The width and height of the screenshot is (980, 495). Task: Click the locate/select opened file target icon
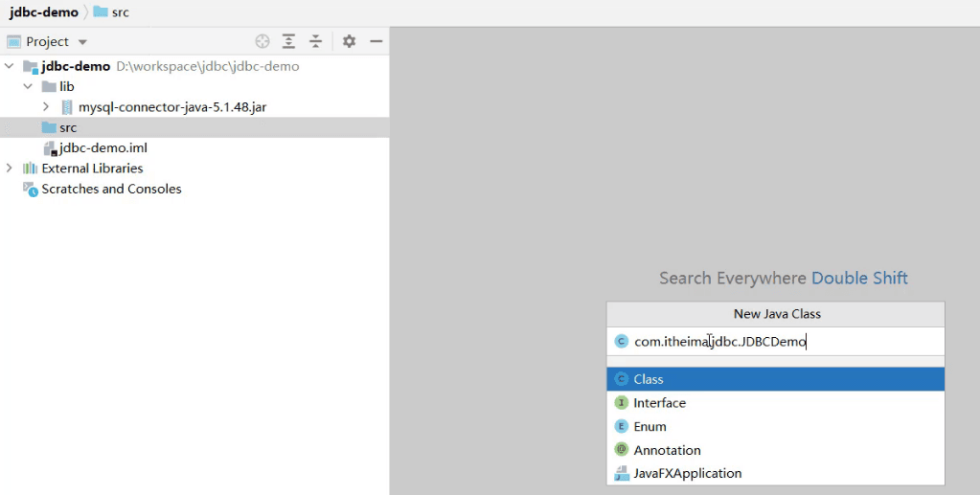(262, 41)
